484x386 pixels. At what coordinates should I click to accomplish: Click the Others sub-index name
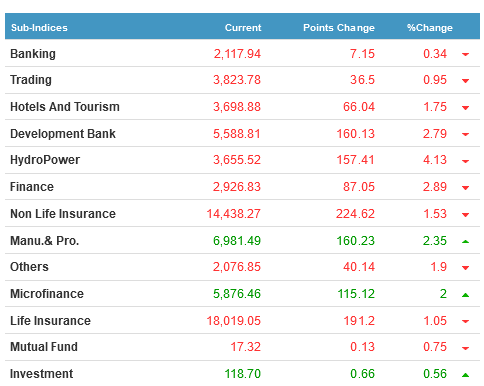coord(29,267)
